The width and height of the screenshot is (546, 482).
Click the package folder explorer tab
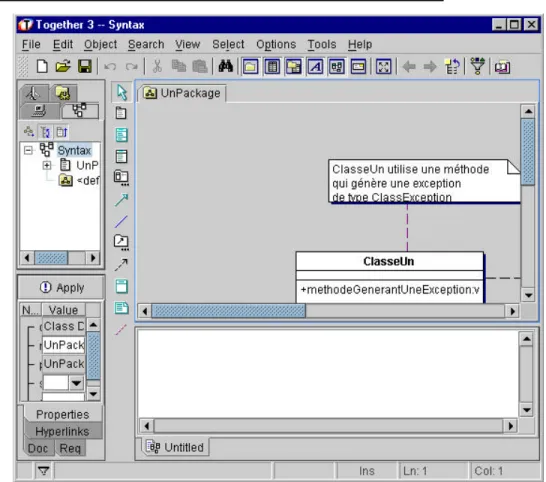63,93
